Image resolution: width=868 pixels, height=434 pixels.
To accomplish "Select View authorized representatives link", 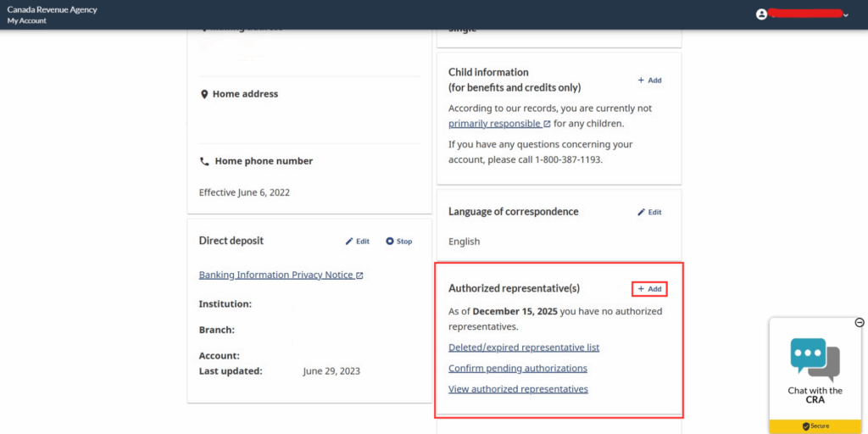I will pyautogui.click(x=518, y=389).
